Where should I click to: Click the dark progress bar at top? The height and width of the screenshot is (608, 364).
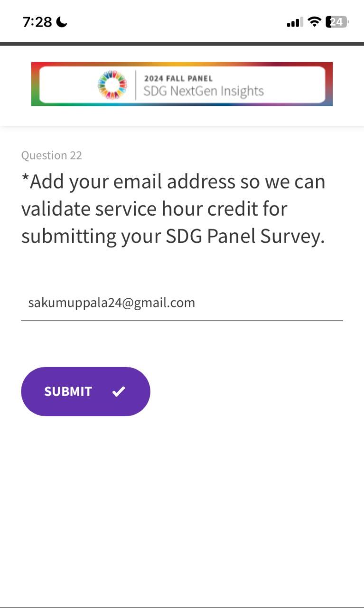click(x=182, y=44)
